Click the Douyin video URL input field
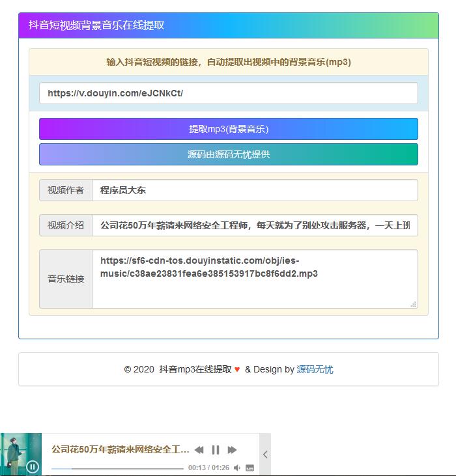 click(228, 93)
